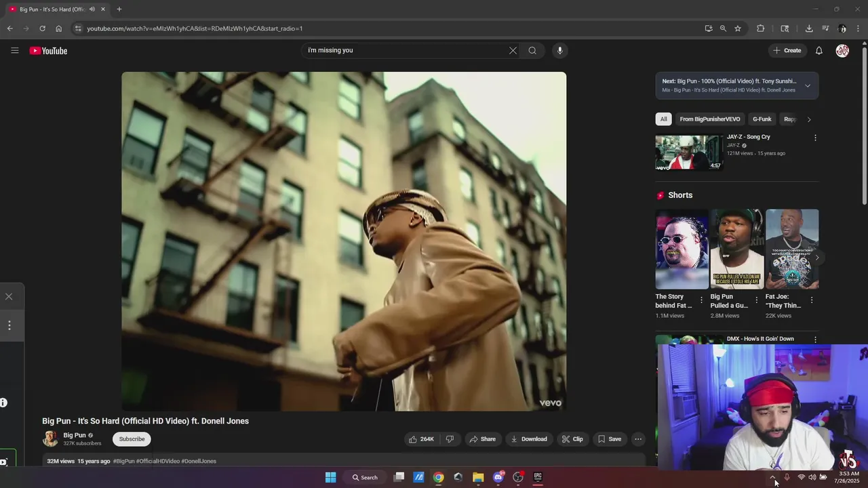This screenshot has width=868, height=488.
Task: Open options for Big Pun Pulled a Gu Short
Action: [756, 300]
